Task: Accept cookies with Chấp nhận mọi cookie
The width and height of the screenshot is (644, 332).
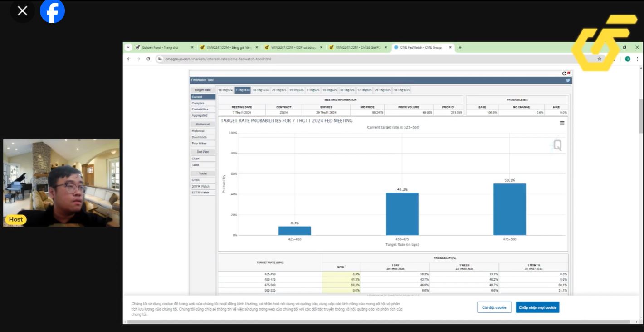Action: [x=537, y=307]
